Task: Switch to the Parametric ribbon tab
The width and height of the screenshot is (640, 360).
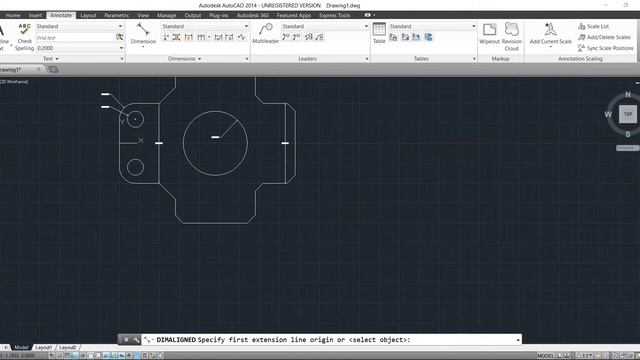Action: tap(117, 15)
